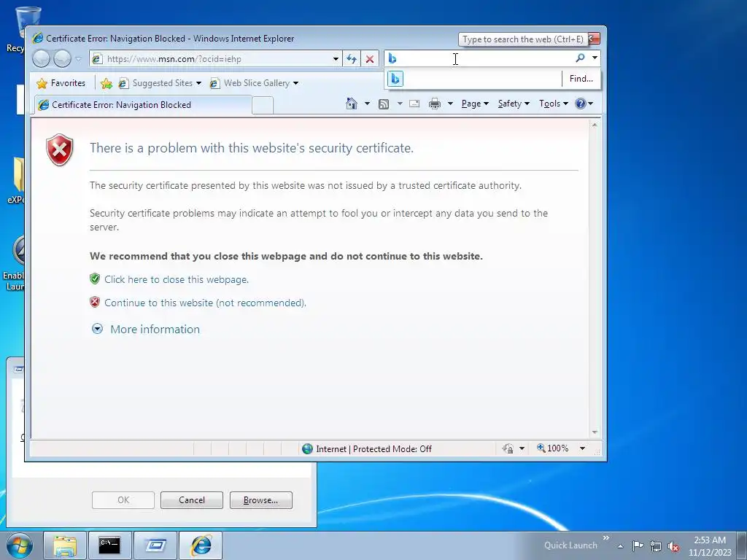Image resolution: width=747 pixels, height=560 pixels.
Task: Click Add to Favorites Bar icon
Action: [107, 83]
